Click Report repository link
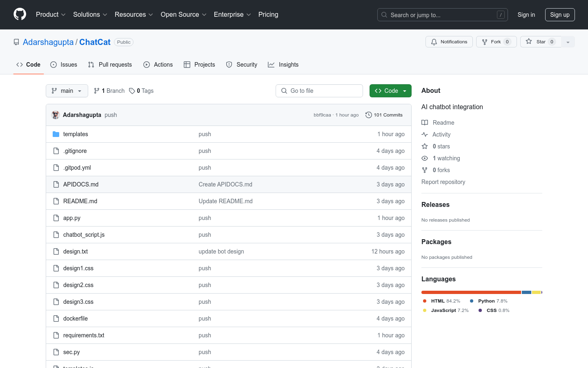 (x=443, y=182)
